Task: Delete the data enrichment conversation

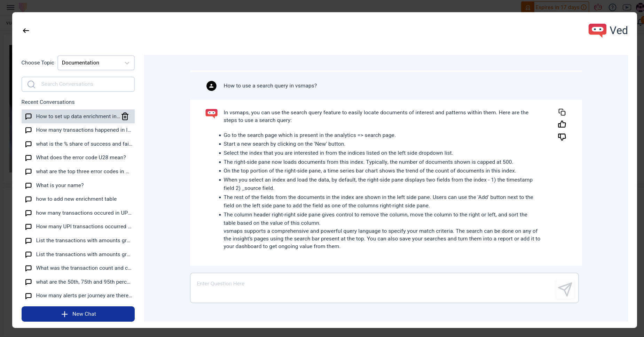Action: click(x=125, y=116)
